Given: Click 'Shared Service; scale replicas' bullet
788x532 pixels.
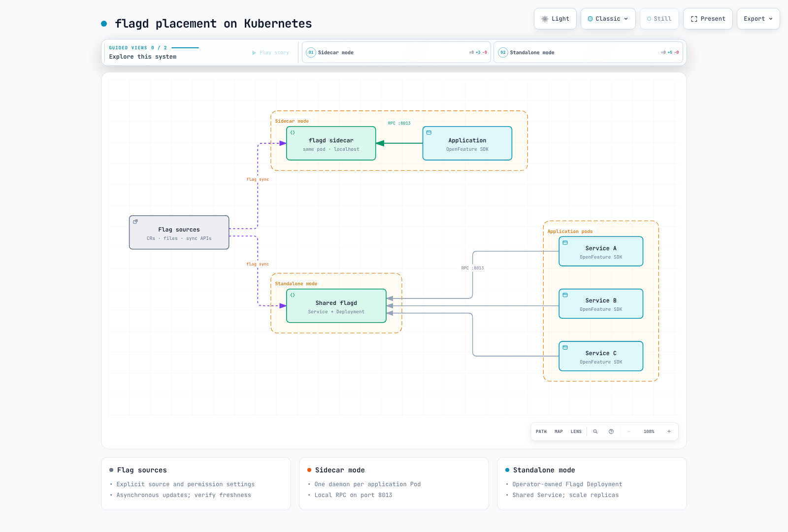Looking at the screenshot, I should [x=565, y=495].
